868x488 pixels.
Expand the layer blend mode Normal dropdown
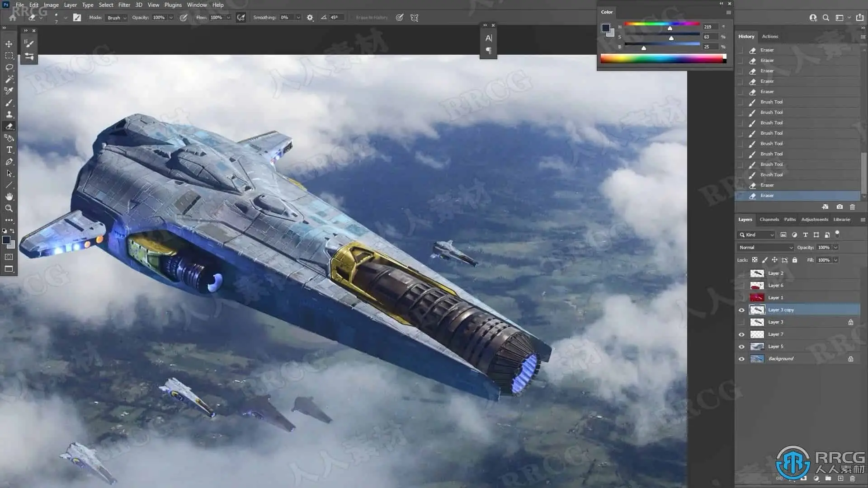pos(766,247)
